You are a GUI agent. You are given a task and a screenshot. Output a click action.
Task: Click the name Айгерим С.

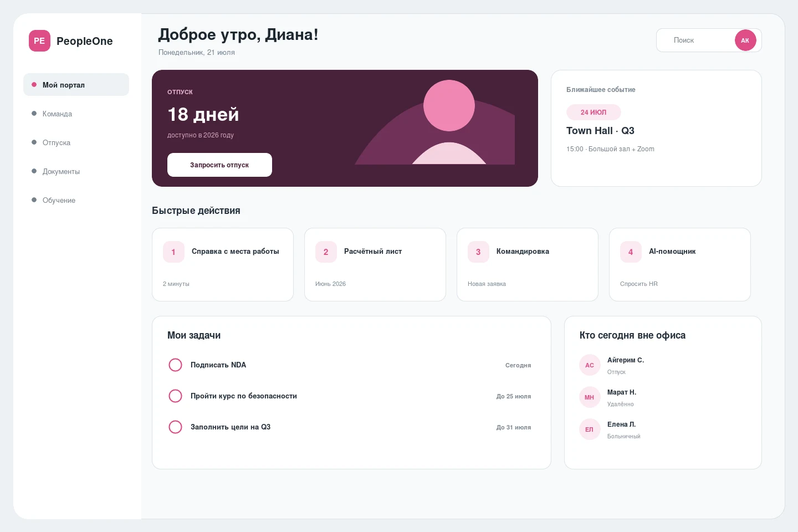point(626,360)
